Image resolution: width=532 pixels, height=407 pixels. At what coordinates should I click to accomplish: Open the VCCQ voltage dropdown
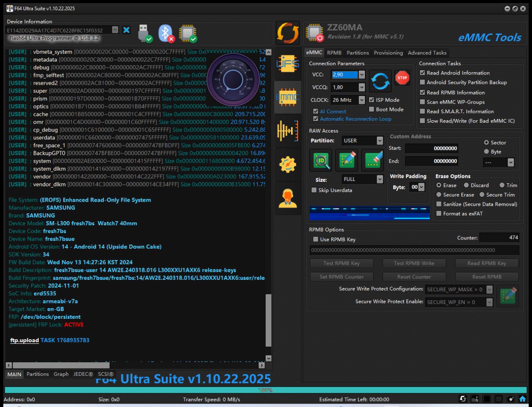tap(361, 87)
